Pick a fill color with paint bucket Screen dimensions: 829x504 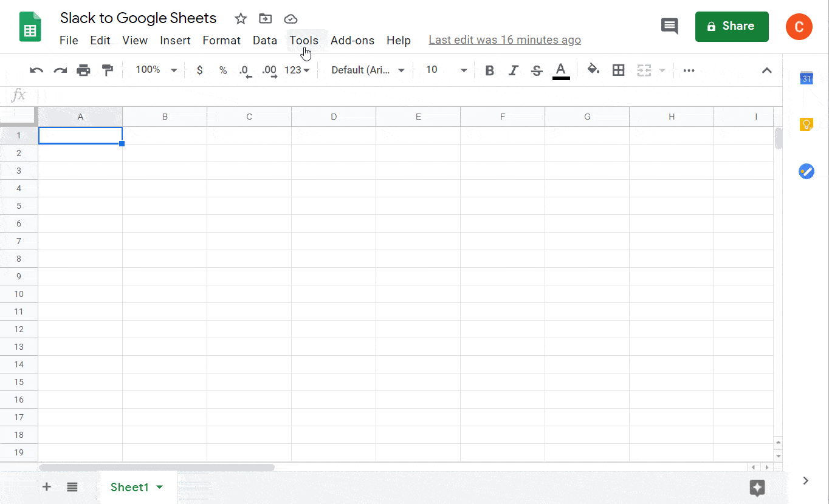[593, 70]
